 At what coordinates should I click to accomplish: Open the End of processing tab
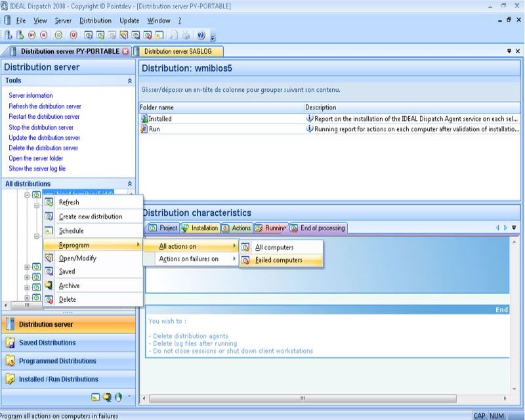click(322, 228)
